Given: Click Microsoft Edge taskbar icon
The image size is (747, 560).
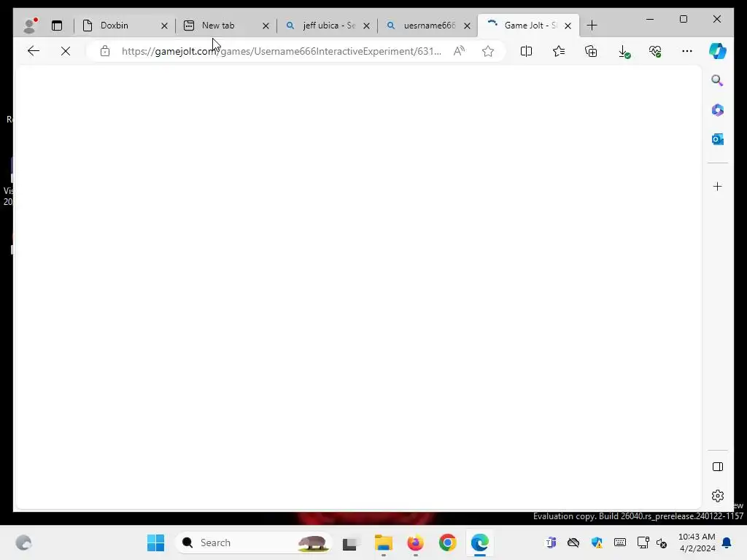Looking at the screenshot, I should coord(480,542).
